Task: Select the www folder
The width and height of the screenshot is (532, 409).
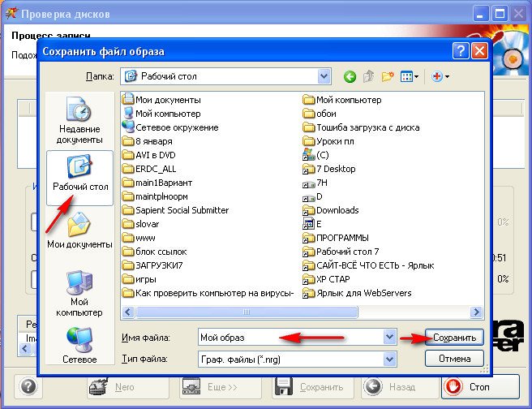Action: (x=139, y=238)
